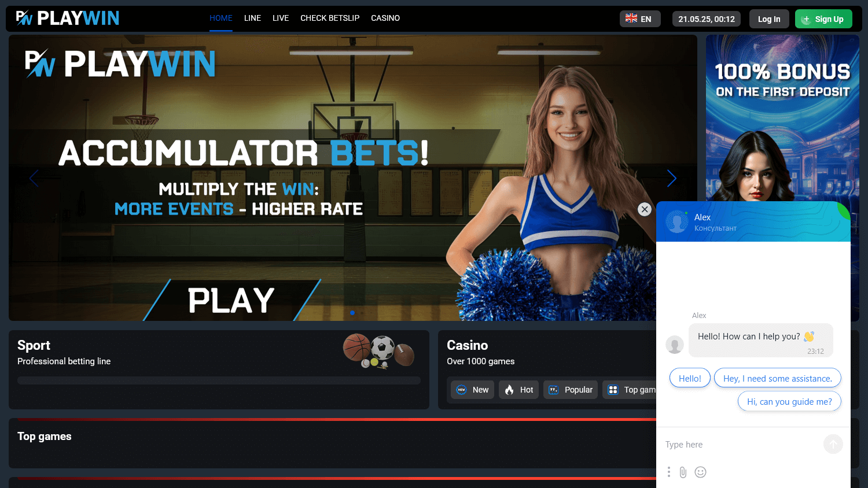868x488 pixels.
Task: Advance banner with the right chevron arrow
Action: coord(672,178)
